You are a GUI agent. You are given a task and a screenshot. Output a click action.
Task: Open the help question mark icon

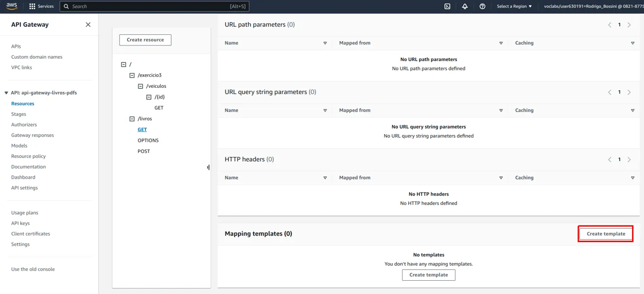[482, 6]
